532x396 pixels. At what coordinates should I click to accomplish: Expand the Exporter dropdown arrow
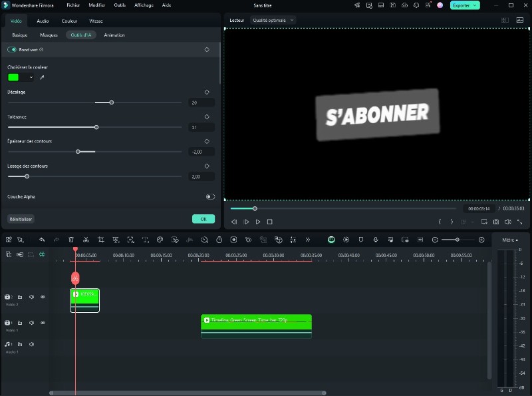click(x=475, y=5)
